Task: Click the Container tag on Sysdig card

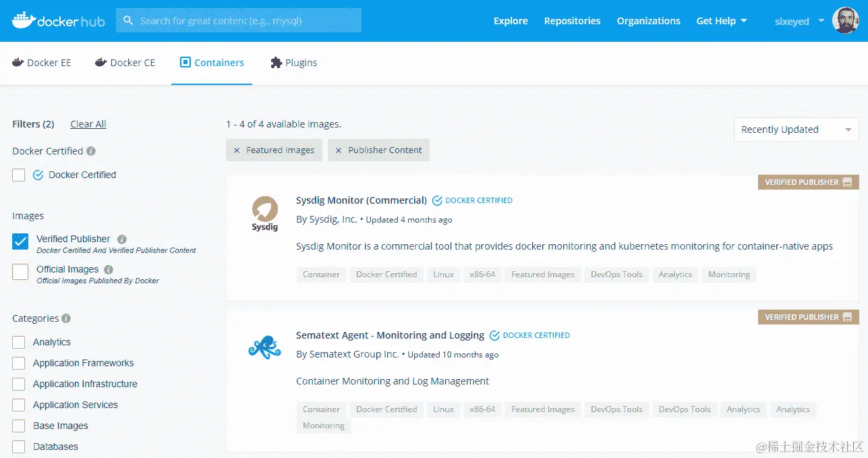Action: [x=322, y=275]
